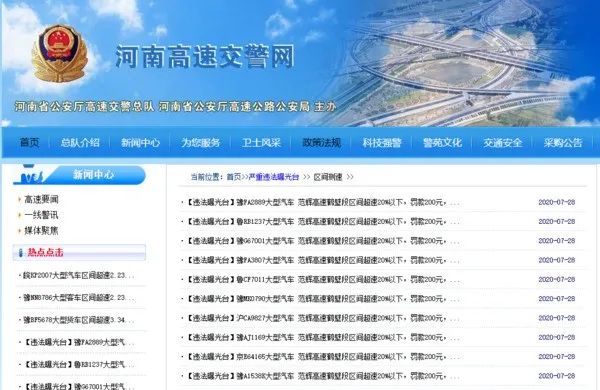Click the 新闻中心 sidebar banner graphic
Viewport: 600px width, 390px height.
(79, 175)
